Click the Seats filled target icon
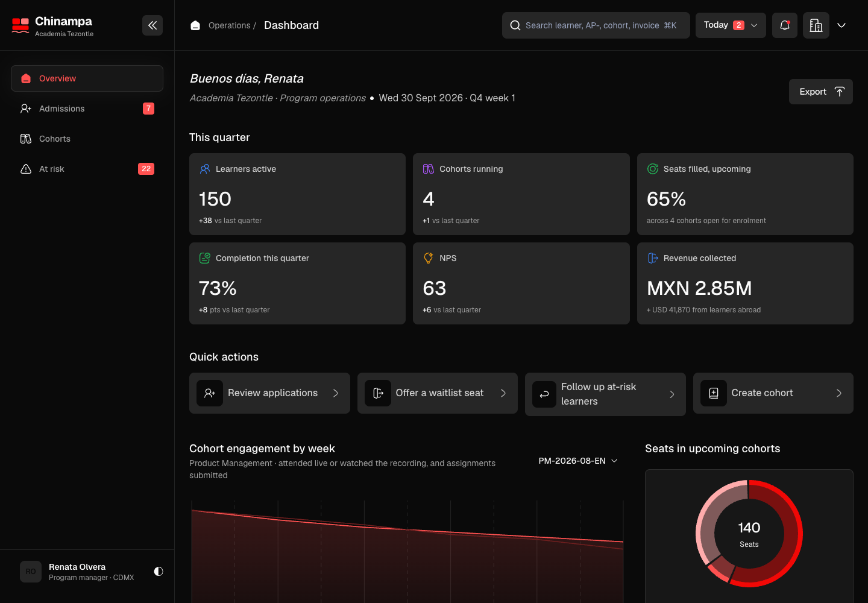This screenshot has height=603, width=868. (653, 169)
